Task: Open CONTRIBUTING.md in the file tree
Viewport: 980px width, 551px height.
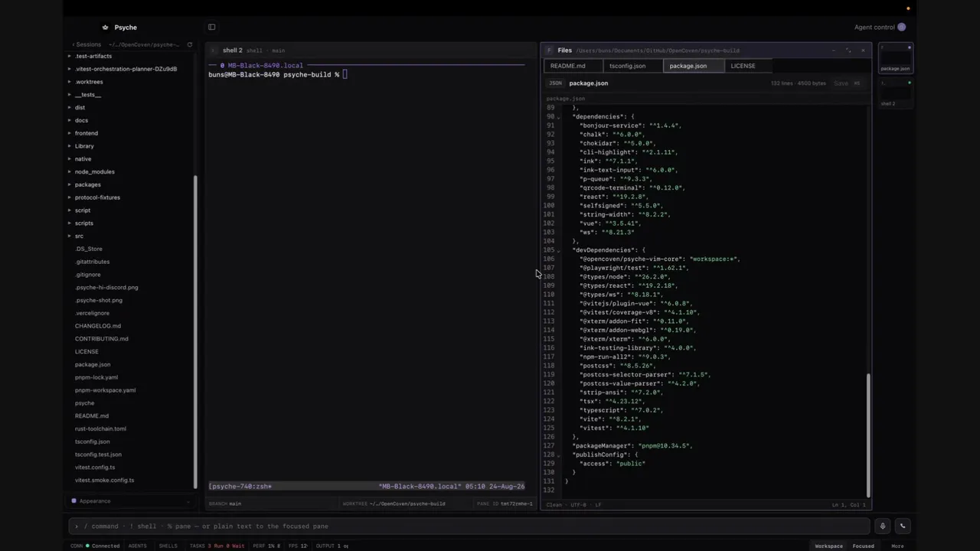Action: point(101,338)
